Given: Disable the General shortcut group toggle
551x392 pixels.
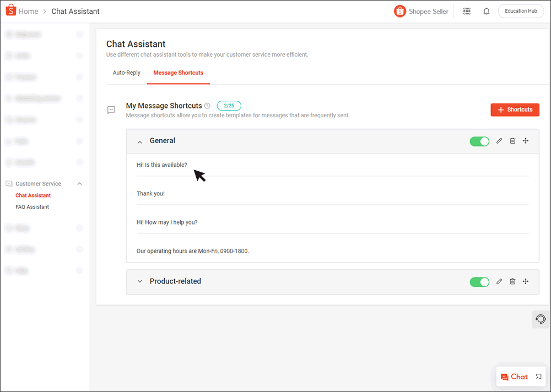Looking at the screenshot, I should point(479,141).
